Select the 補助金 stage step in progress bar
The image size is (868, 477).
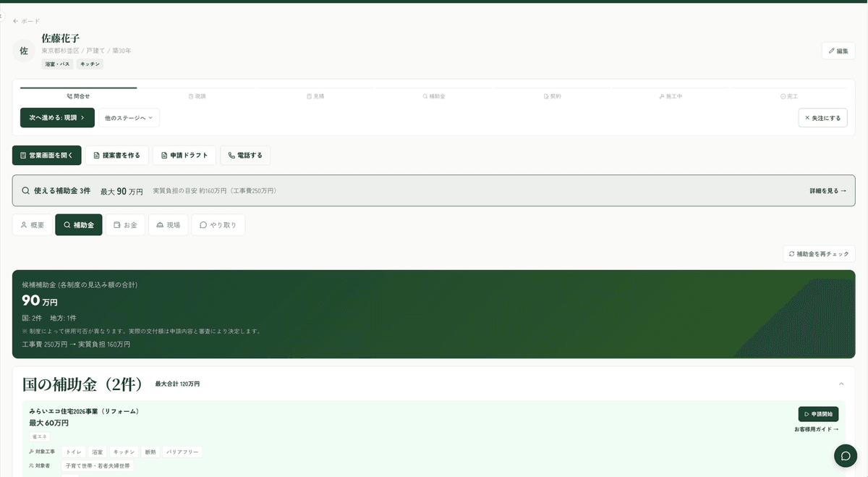point(433,96)
